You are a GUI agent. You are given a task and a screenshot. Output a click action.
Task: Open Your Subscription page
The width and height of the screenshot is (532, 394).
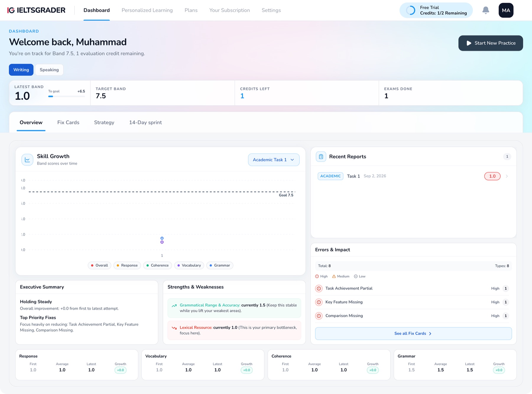[230, 10]
